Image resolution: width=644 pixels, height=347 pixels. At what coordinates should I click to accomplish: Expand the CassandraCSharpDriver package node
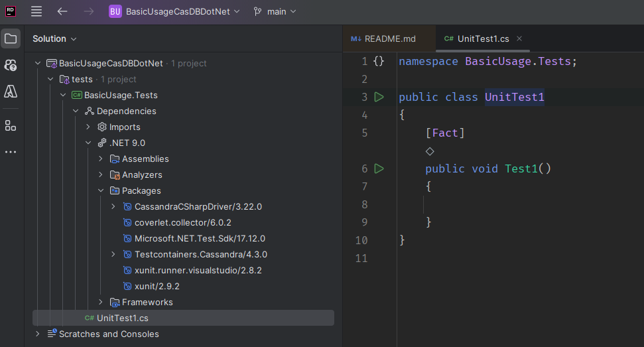point(113,206)
